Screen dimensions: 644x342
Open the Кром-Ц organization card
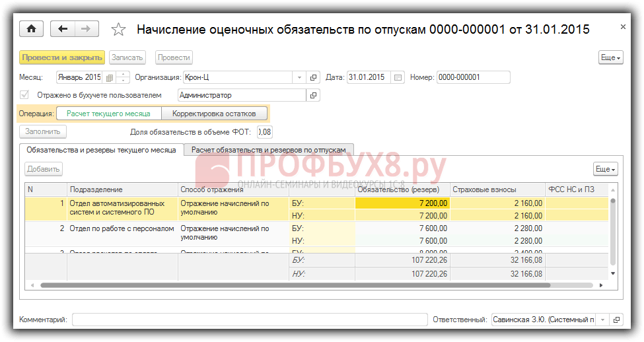(x=313, y=77)
